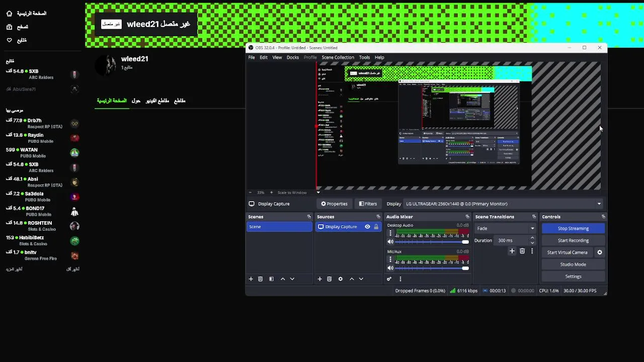Open advanced audio properties gears icon

389,279
